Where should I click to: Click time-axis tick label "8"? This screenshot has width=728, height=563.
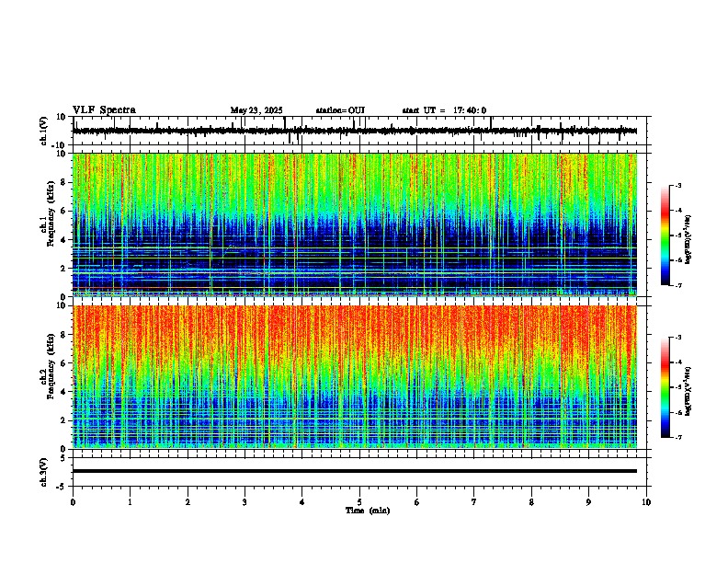pos(531,502)
